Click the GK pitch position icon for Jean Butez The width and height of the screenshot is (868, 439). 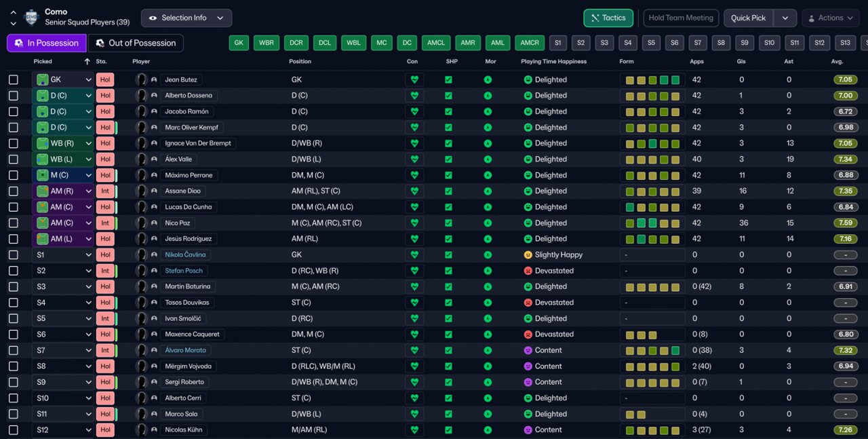43,79
